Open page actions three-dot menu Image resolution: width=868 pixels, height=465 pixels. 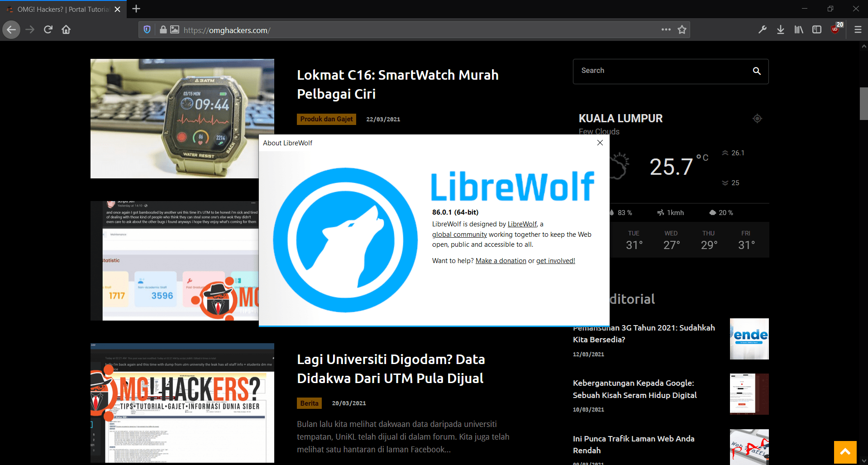click(666, 30)
